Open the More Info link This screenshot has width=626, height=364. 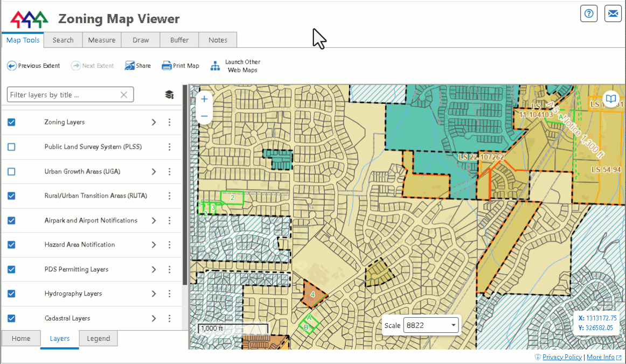click(x=601, y=357)
